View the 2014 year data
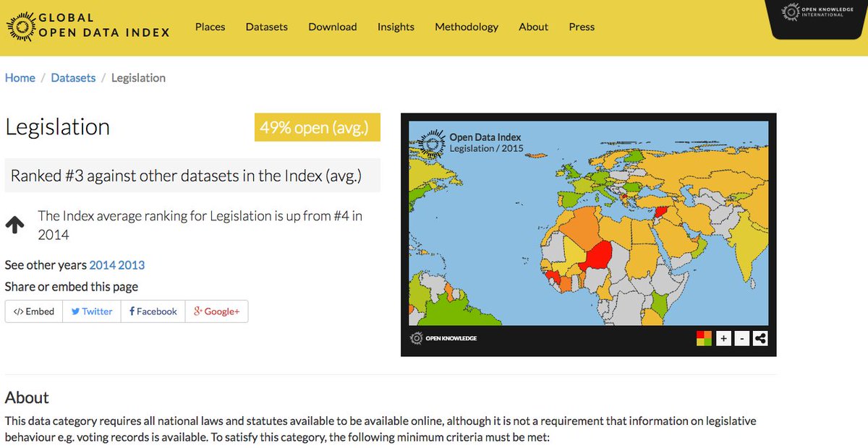868x448 pixels. pyautogui.click(x=102, y=265)
